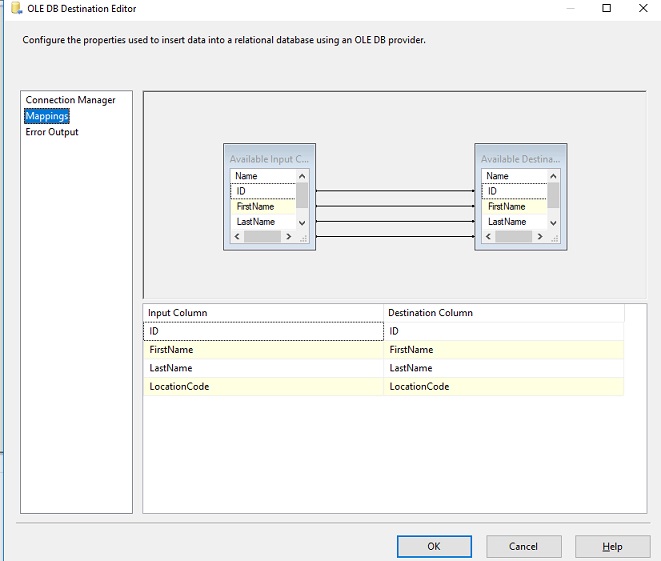Switch to the Error Output page
The image size is (661, 561).
tap(52, 132)
